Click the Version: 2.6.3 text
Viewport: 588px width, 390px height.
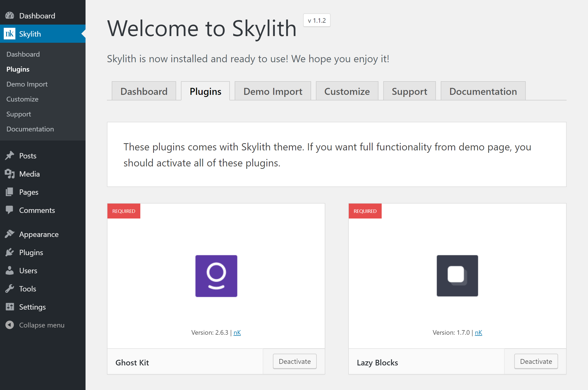pyautogui.click(x=210, y=333)
